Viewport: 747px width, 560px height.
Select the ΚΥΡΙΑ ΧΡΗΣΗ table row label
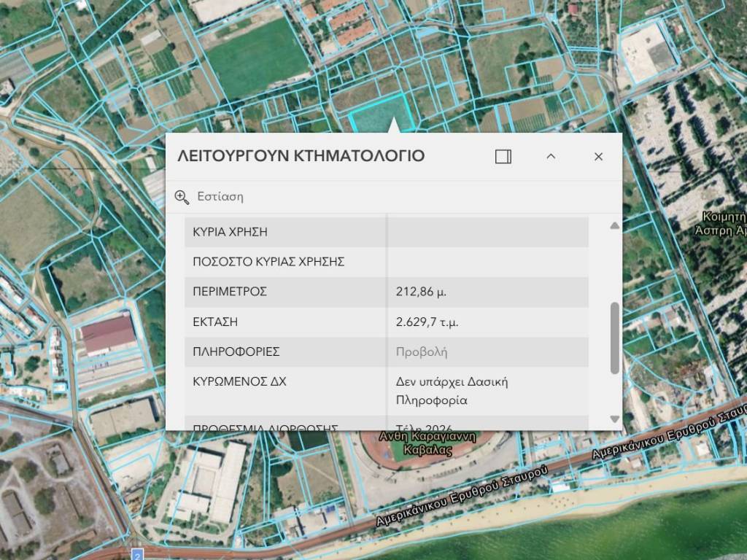[230, 232]
